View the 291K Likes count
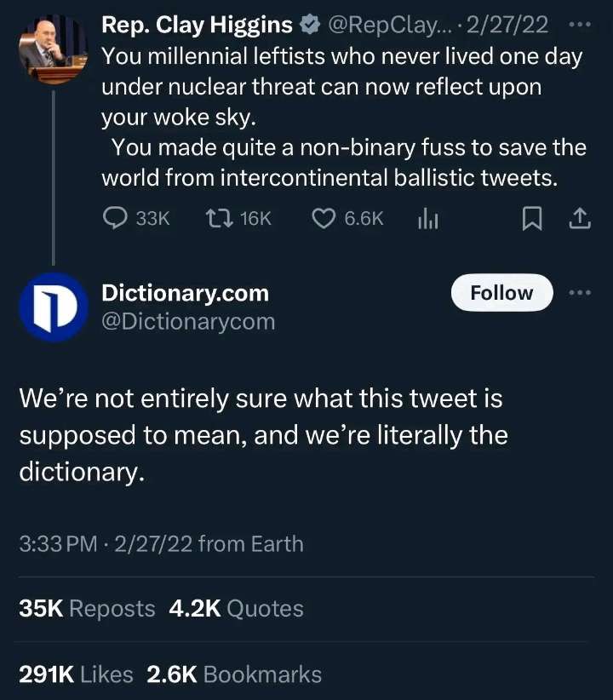 pyautogui.click(x=76, y=675)
